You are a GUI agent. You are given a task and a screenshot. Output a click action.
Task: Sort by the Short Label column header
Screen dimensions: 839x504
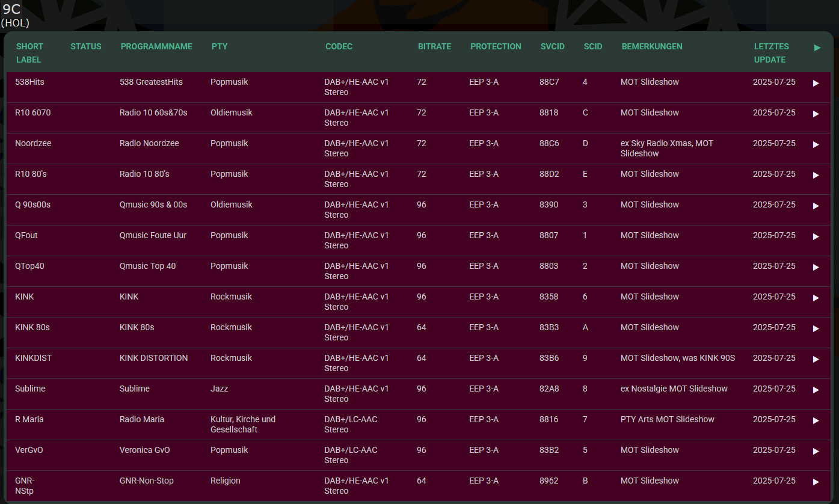tap(29, 53)
